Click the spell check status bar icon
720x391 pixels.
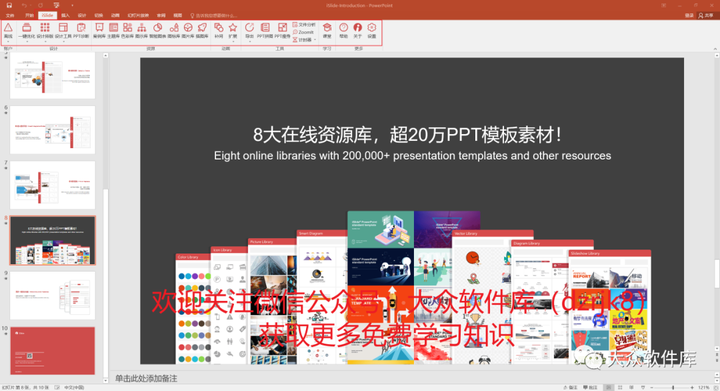point(57,388)
